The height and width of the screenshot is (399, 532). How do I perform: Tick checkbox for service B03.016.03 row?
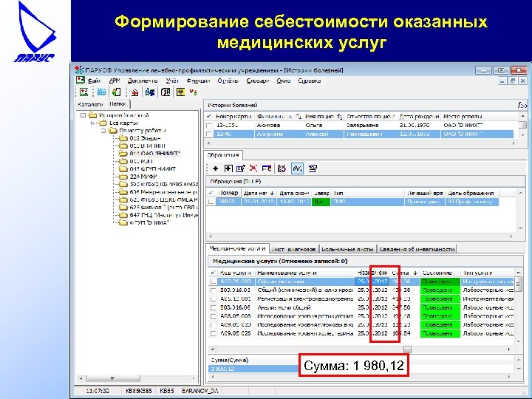click(213, 290)
